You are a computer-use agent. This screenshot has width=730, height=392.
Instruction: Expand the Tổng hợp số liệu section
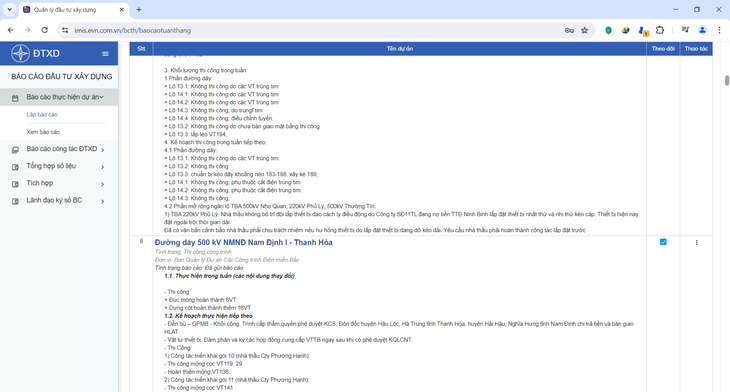tap(59, 166)
